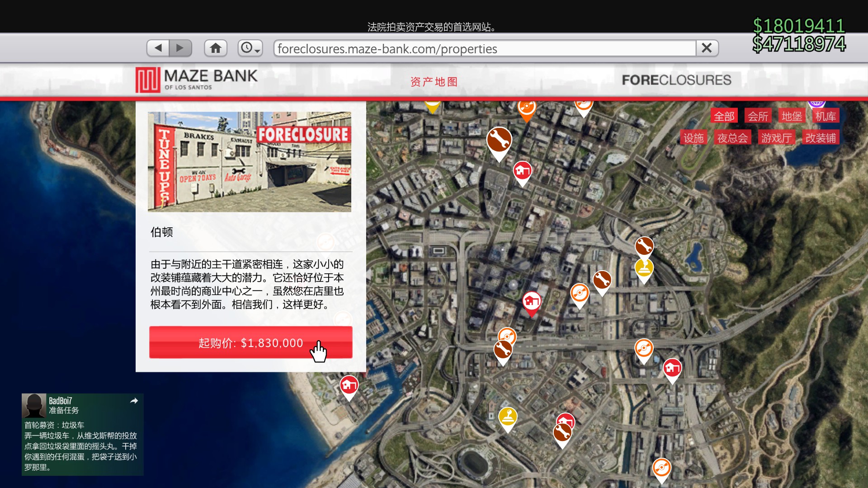Select the wrench marker overlapping a red house marker
The height and width of the screenshot is (488, 868).
(562, 433)
